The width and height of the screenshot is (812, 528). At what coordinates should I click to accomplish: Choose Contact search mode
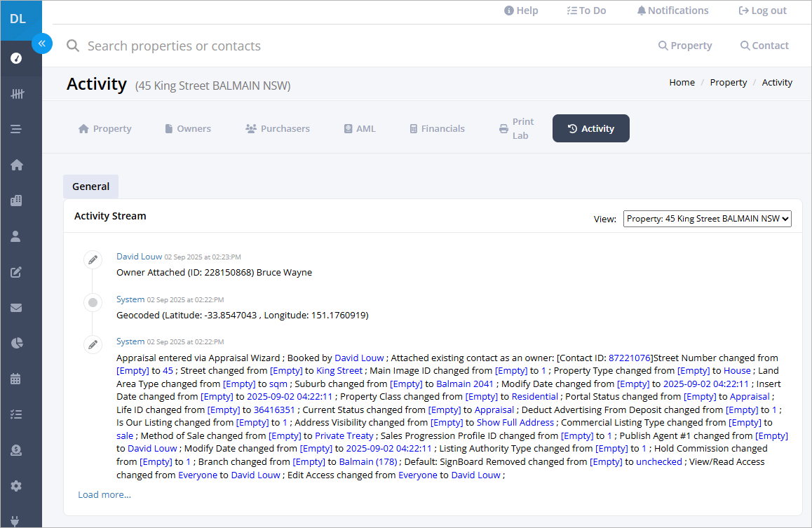point(764,46)
